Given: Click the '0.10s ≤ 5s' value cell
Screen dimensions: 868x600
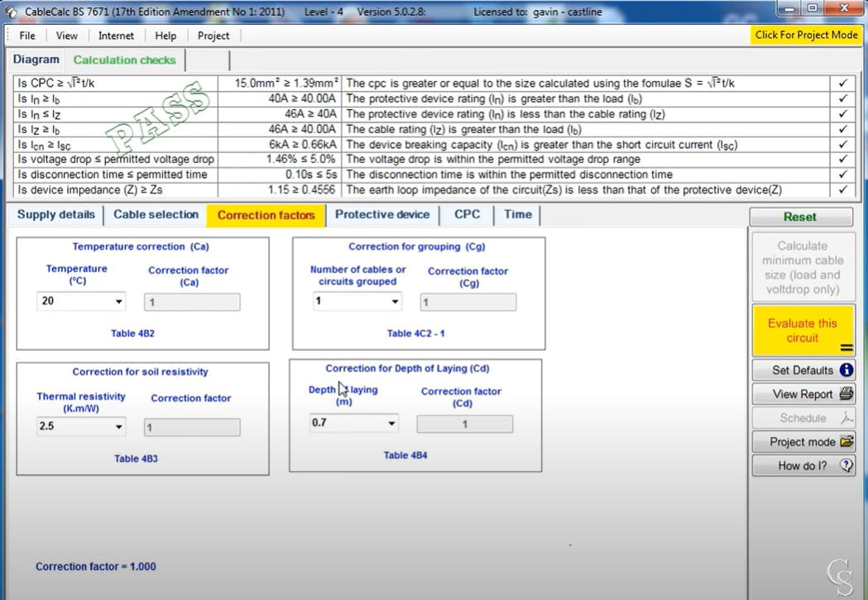Looking at the screenshot, I should tap(281, 175).
